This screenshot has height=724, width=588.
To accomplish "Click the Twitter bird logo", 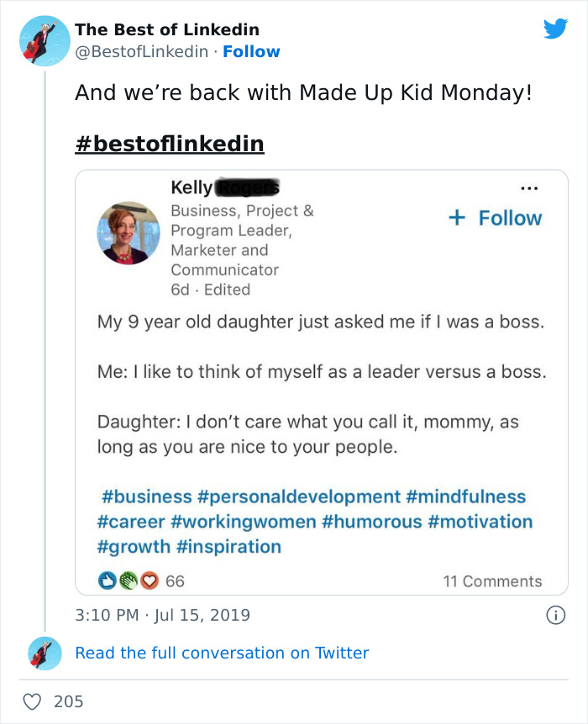I will pos(555,29).
